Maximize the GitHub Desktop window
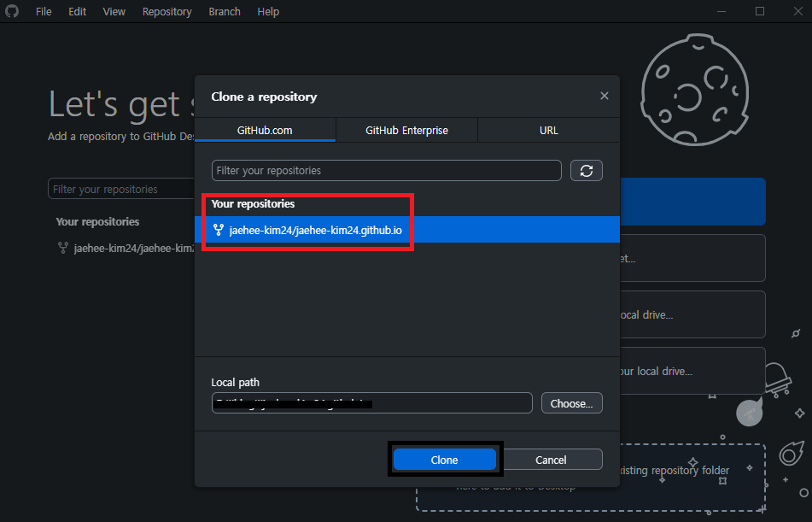The image size is (812, 522). [760, 11]
